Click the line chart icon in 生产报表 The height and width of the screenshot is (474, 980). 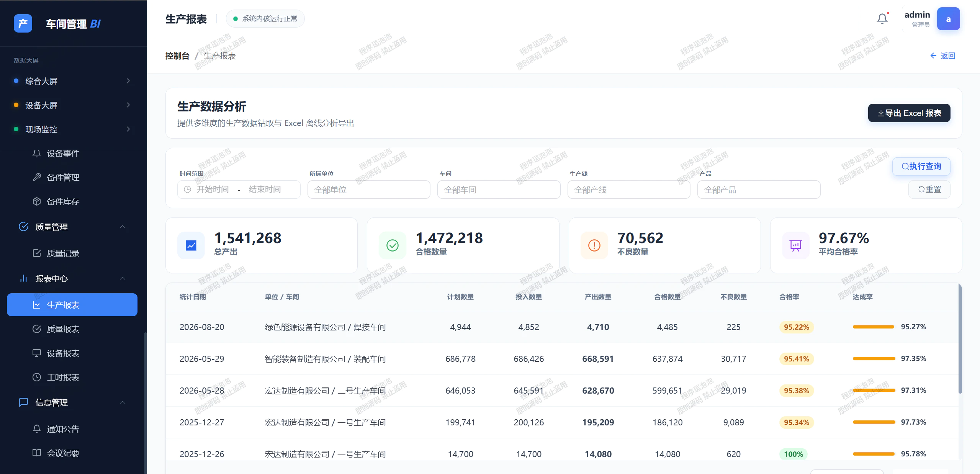pos(37,305)
